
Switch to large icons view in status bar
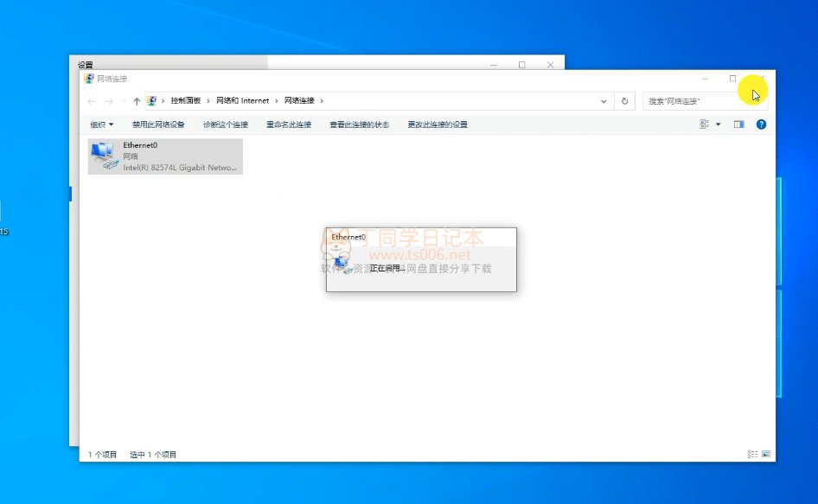pyautogui.click(x=766, y=455)
